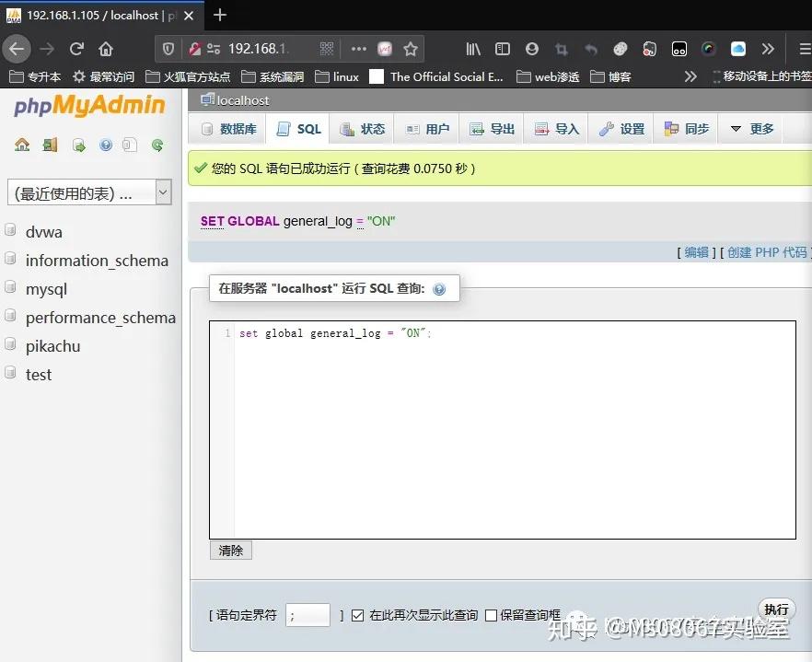Open the QR code icon in address bar
Screen dimensions: 812x662
tap(327, 49)
